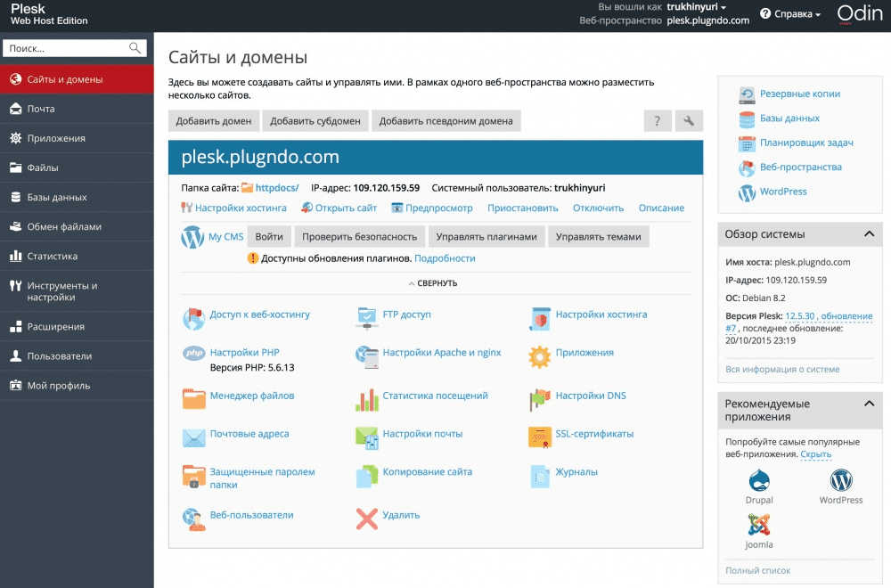Click Вся информация о системе link
891x588 pixels.
(782, 369)
